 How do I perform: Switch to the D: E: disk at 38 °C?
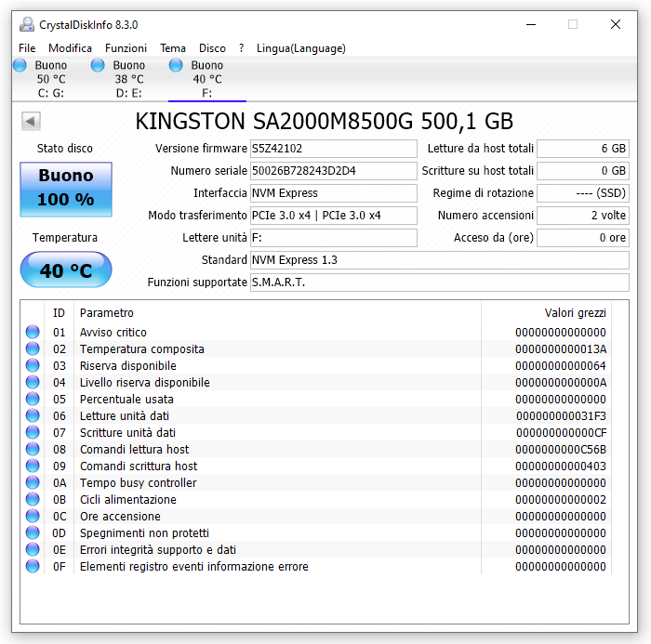(128, 79)
